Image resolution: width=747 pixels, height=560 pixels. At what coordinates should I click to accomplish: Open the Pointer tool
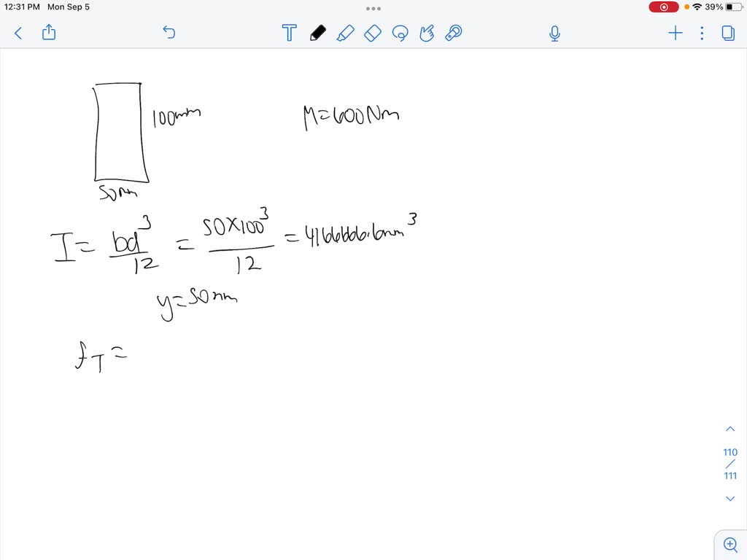tap(453, 33)
